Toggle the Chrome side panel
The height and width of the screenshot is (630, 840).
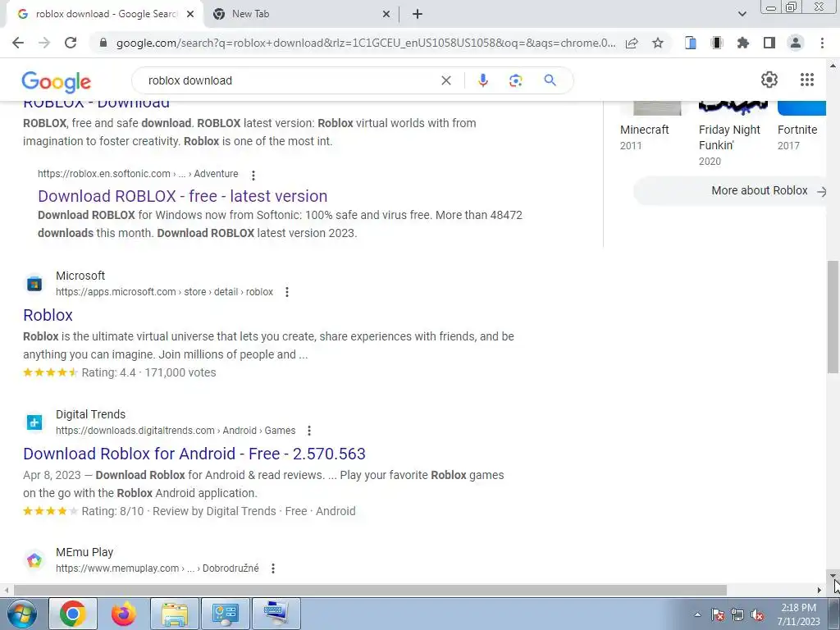point(769,43)
